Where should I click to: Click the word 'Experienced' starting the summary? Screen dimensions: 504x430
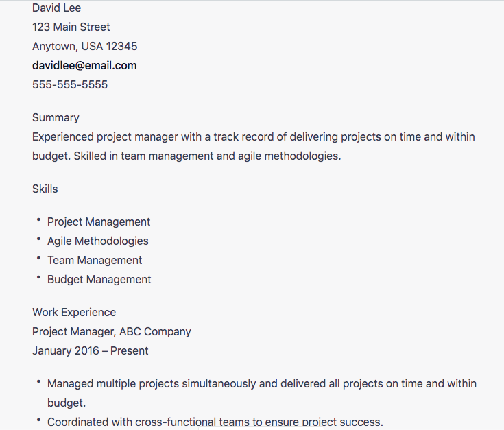[63, 137]
